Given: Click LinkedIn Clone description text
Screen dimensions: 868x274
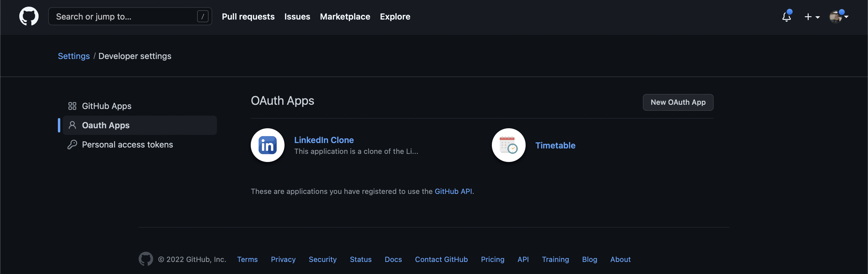Looking at the screenshot, I should (x=356, y=151).
